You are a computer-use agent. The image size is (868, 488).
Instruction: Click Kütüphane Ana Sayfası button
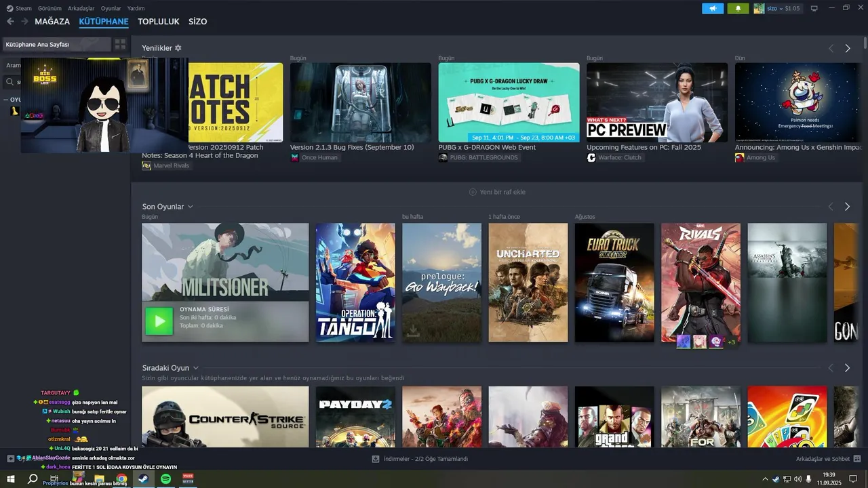[56, 44]
